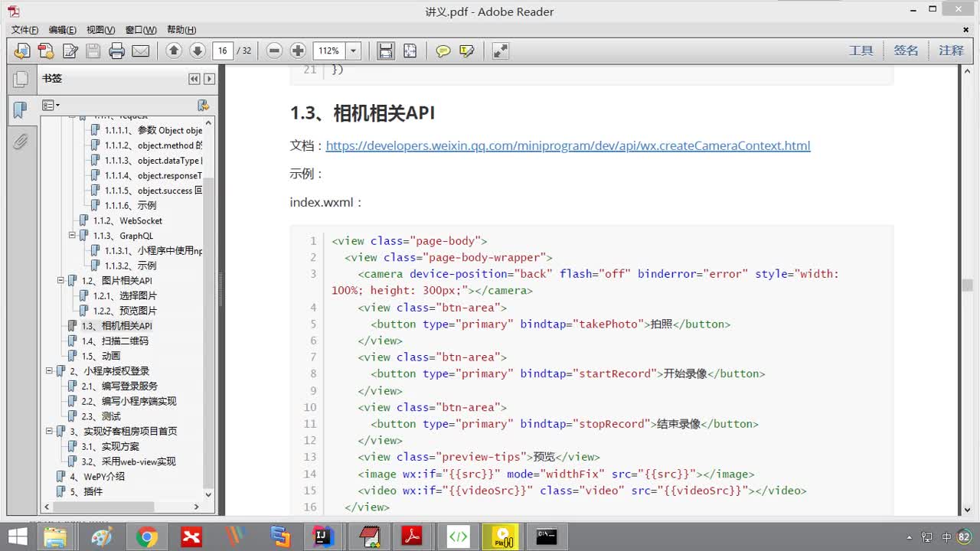Collapse the 3、实现好客租房项目首页 bookmark node
980x551 pixels.
pos(50,432)
